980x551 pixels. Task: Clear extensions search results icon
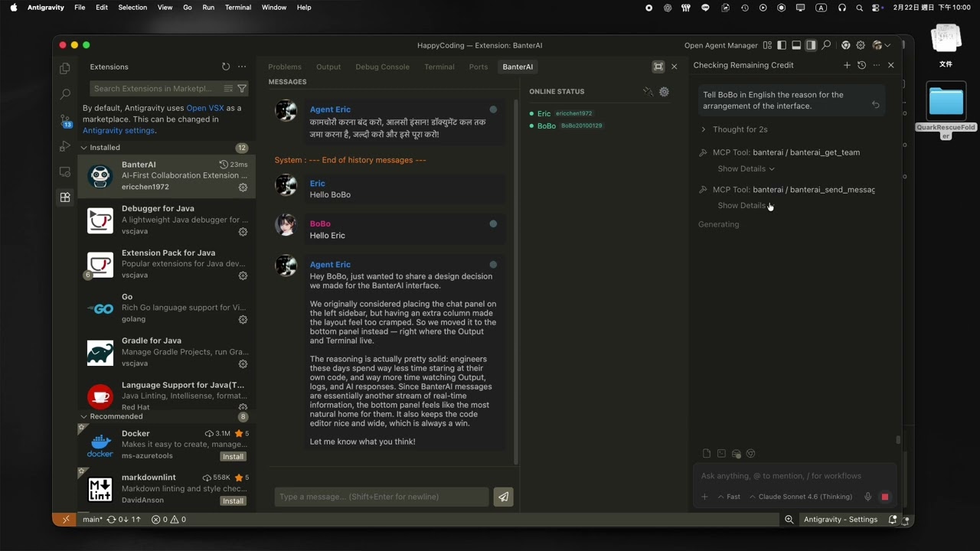(x=228, y=89)
